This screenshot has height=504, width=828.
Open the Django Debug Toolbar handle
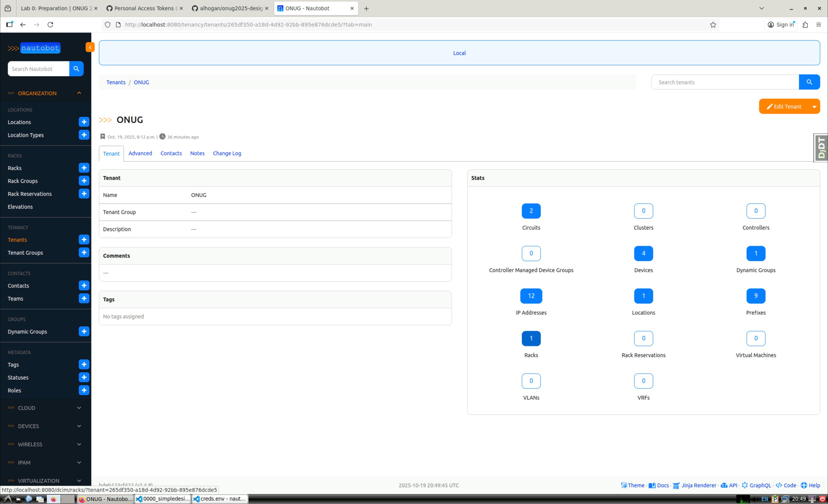coord(821,148)
